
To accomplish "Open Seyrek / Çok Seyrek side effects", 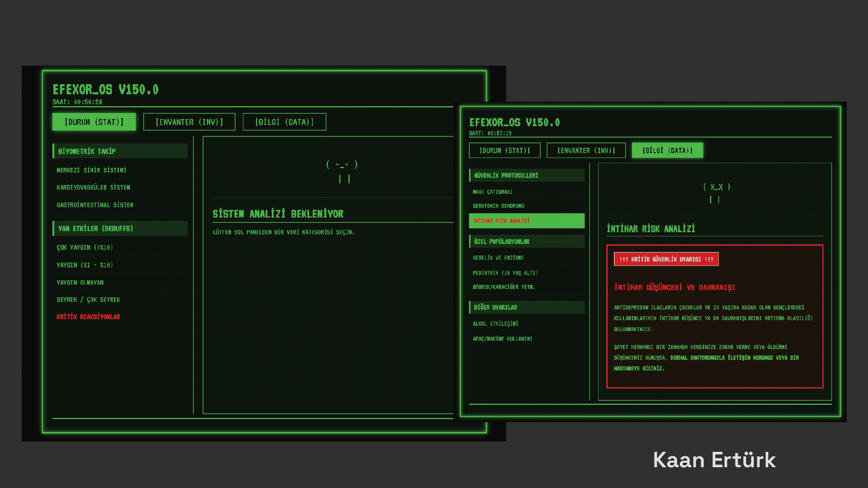I will 120,300.
